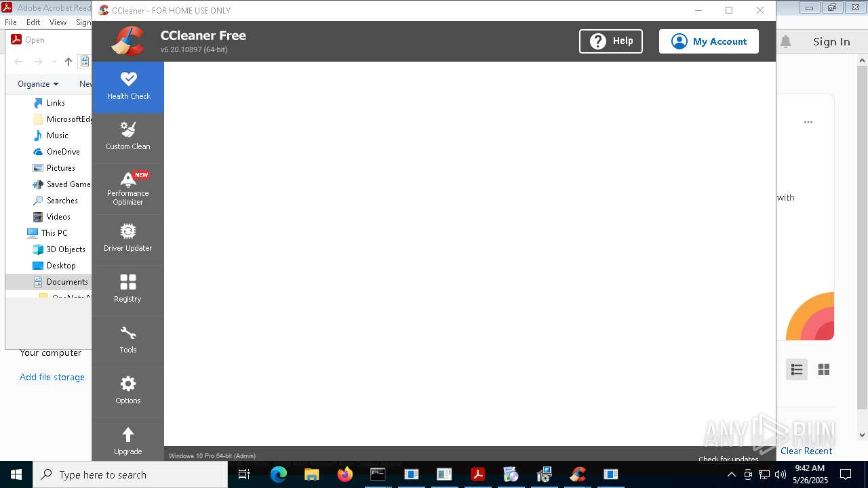
Task: Open the network icon in system tray
Action: pos(764,474)
